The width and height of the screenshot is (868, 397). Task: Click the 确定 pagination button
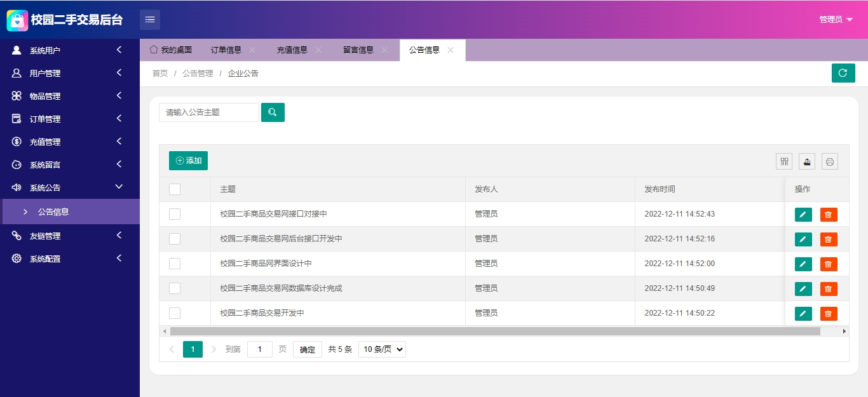coord(308,349)
